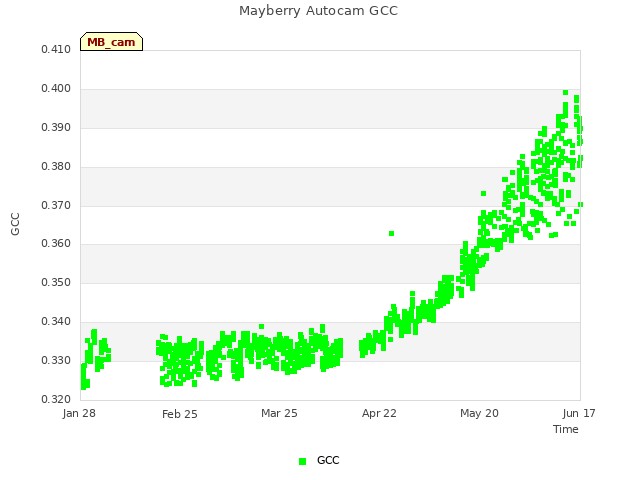Viewport: 640px width, 480px height.
Task: Click the 0.320 y-axis value
Action: coord(56,399)
